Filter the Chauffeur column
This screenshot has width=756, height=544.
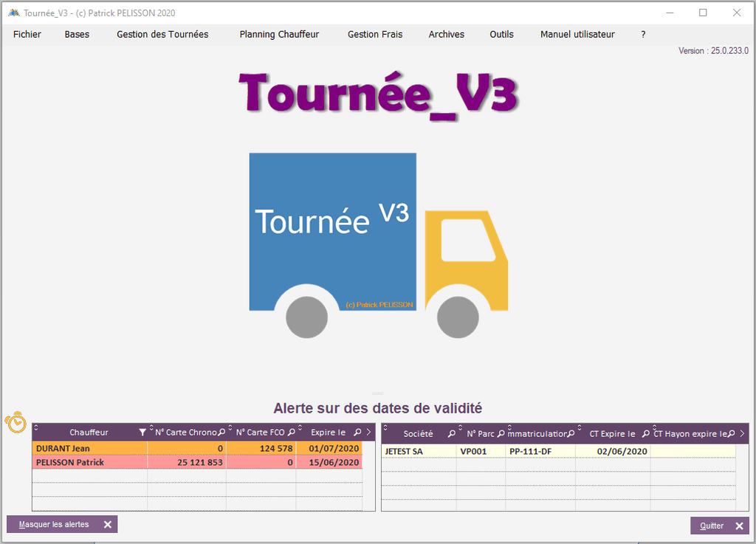pos(142,433)
